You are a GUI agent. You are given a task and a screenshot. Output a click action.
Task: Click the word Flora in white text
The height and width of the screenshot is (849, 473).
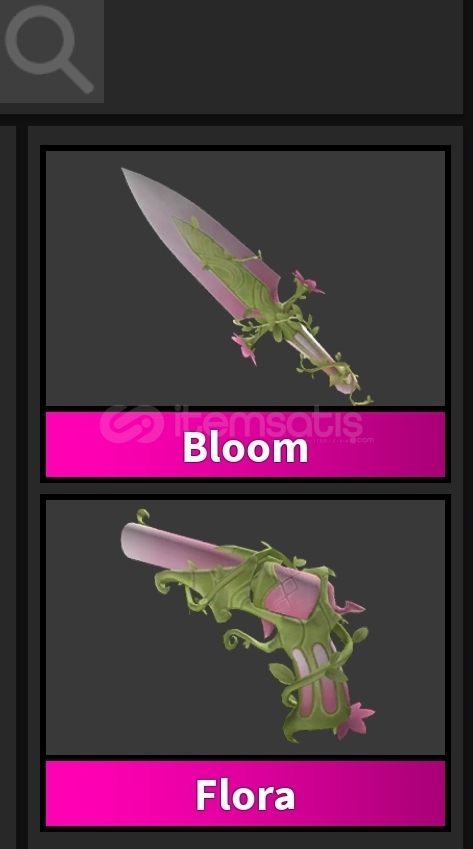coord(245,795)
